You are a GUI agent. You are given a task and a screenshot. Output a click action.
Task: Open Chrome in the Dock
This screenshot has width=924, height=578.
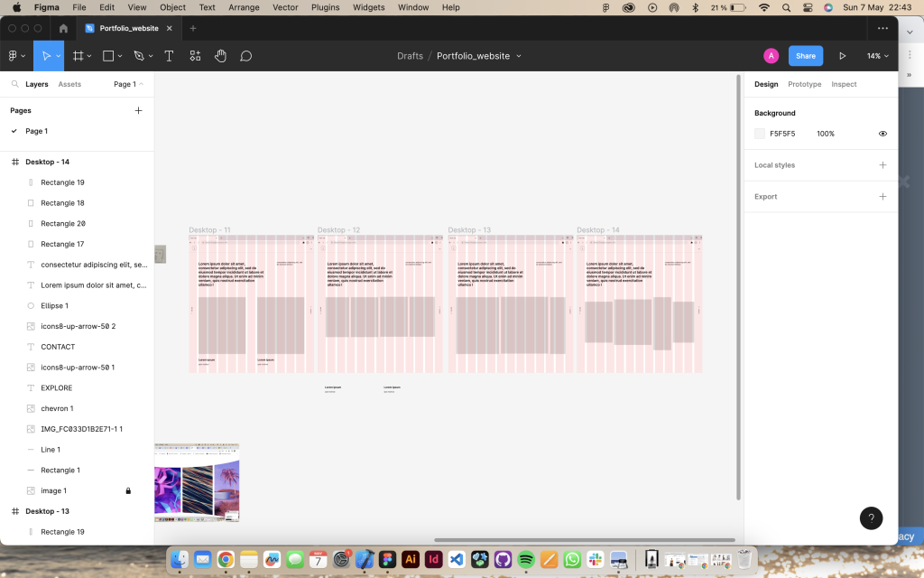click(226, 559)
